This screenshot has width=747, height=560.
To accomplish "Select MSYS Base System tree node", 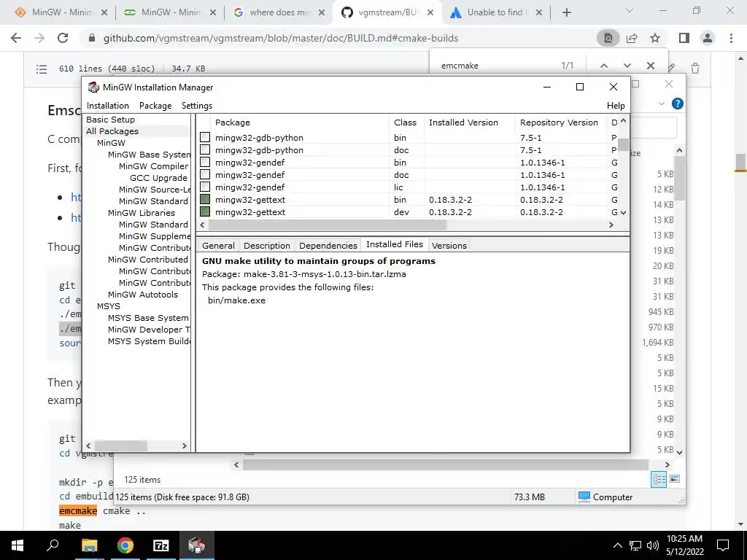I will 148,318.
